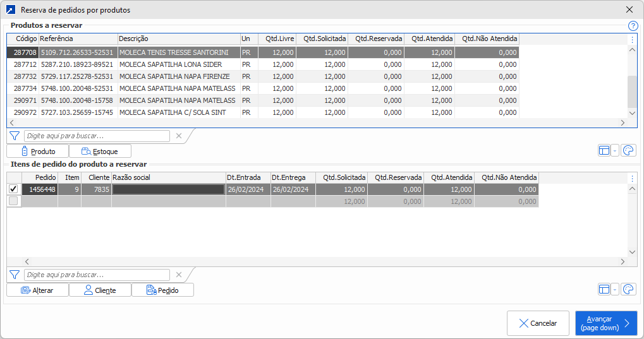This screenshot has width=644, height=339.
Task: Click order items horizontal scroll right arrow
Action: 623,261
